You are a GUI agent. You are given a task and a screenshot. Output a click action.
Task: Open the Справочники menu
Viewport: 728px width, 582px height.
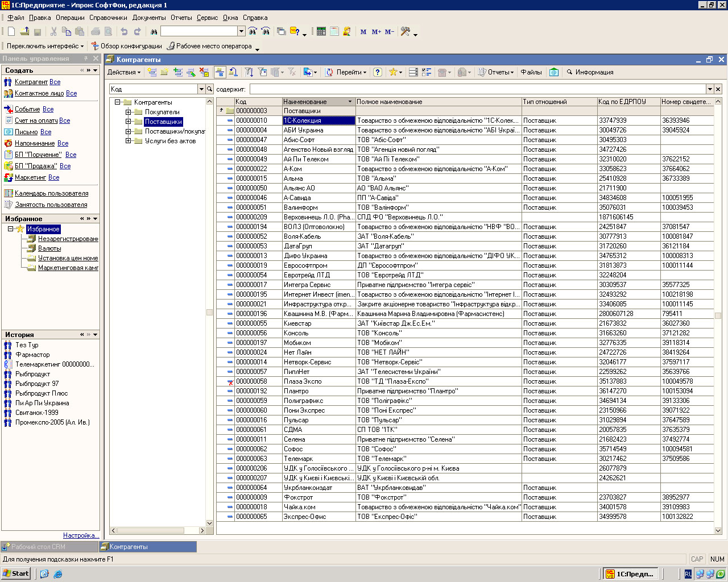108,18
